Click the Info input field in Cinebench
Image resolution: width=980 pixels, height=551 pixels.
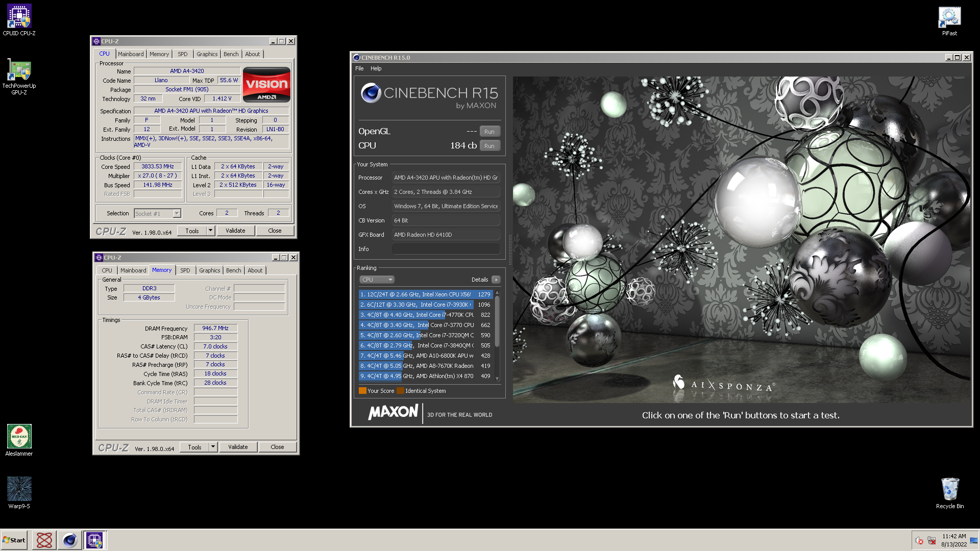coord(446,249)
